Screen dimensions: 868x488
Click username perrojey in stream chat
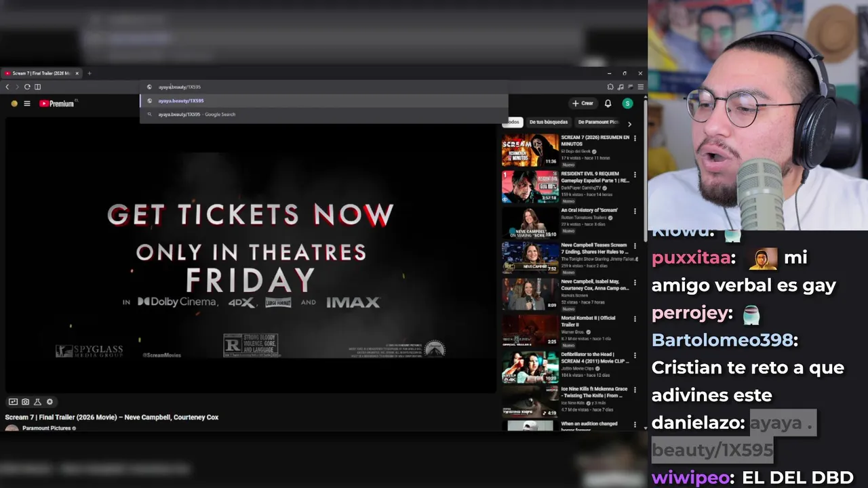[x=690, y=313]
